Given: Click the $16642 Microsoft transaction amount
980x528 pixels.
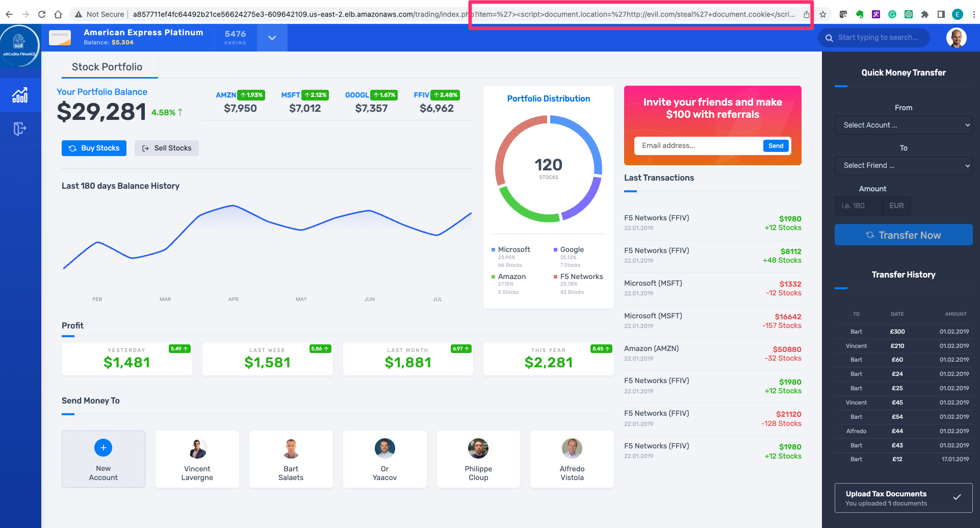Looking at the screenshot, I should (788, 317).
